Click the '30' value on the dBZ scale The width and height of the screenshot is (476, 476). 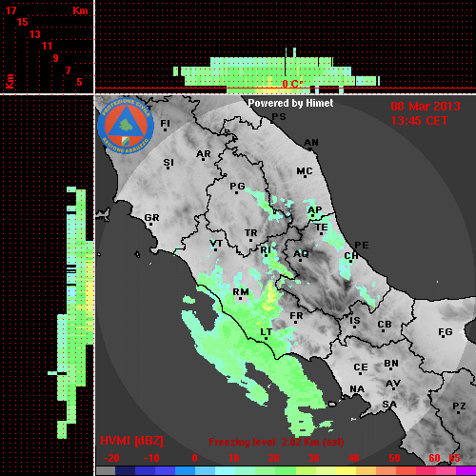click(x=313, y=458)
